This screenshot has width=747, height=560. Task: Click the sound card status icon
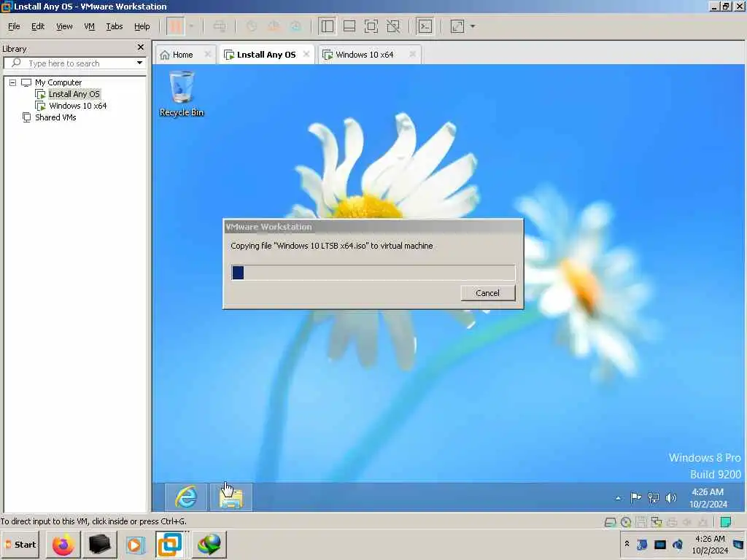click(x=687, y=522)
